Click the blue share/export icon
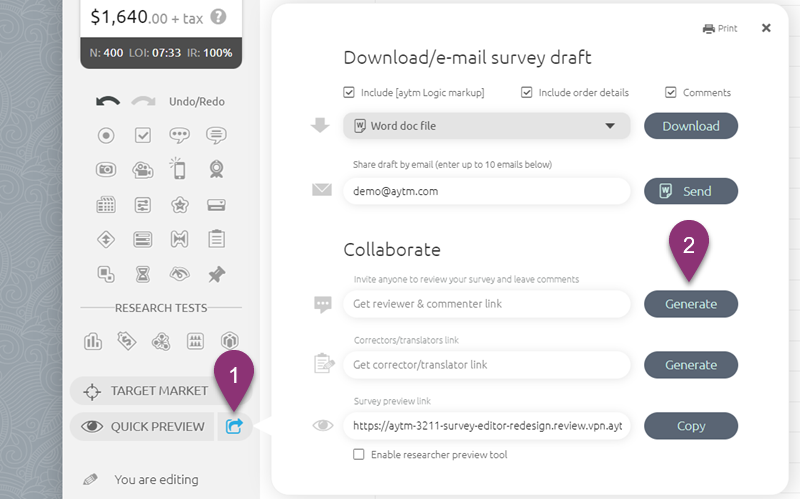 pyautogui.click(x=234, y=426)
